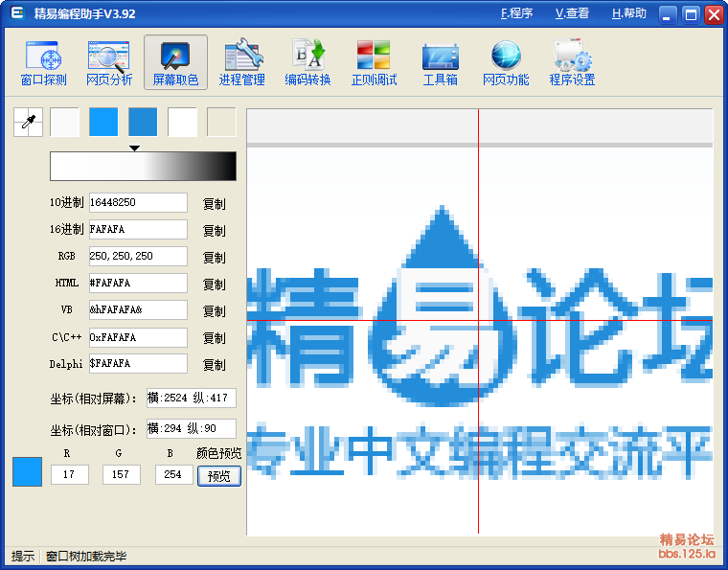Copy the Delphi color code

tap(214, 365)
